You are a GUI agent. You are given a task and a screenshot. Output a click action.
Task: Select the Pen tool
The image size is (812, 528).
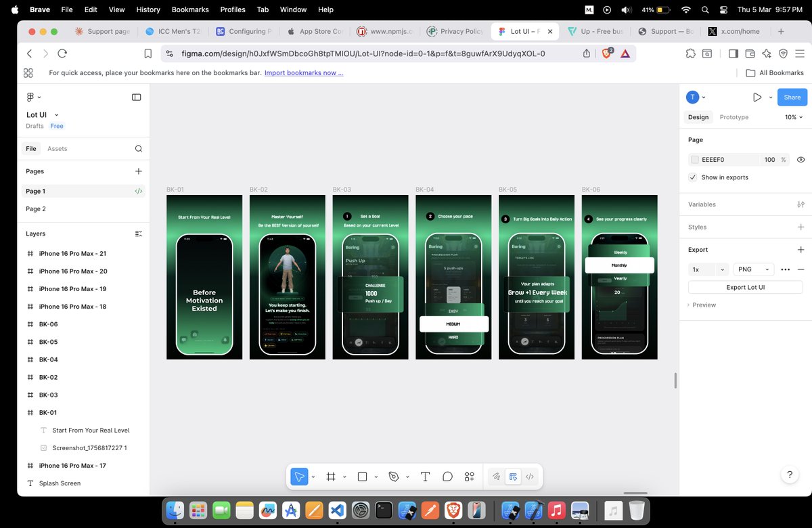pos(394,477)
